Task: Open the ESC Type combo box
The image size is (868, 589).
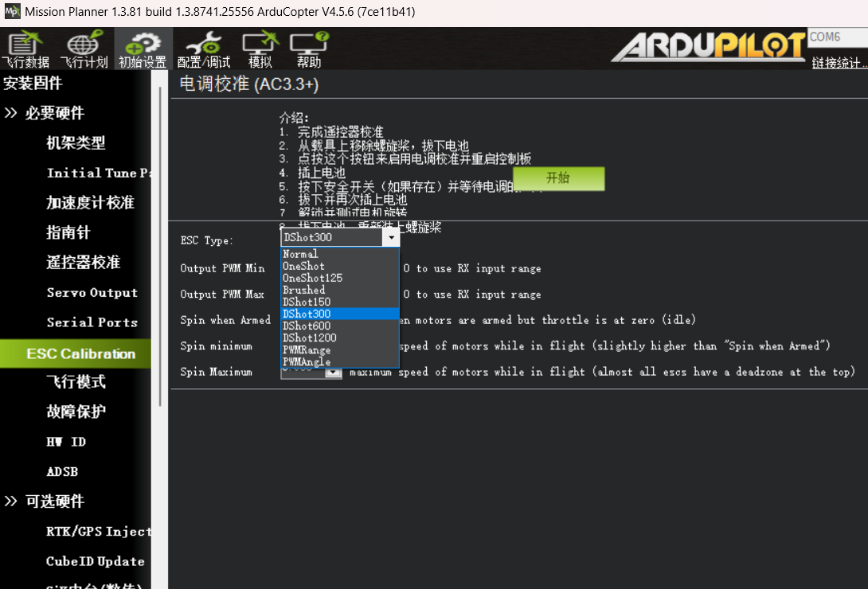Action: [391, 236]
